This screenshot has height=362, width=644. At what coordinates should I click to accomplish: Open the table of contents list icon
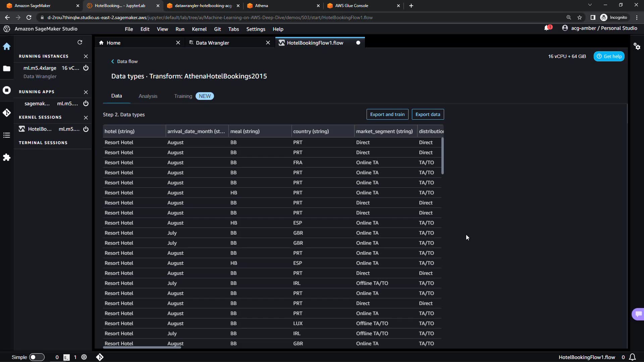(x=7, y=135)
